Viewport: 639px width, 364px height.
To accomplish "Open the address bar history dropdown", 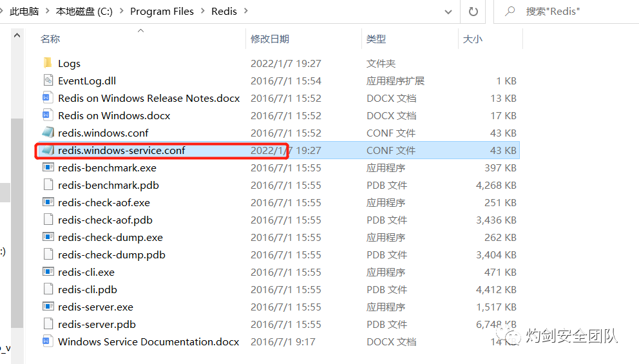I will [x=448, y=12].
